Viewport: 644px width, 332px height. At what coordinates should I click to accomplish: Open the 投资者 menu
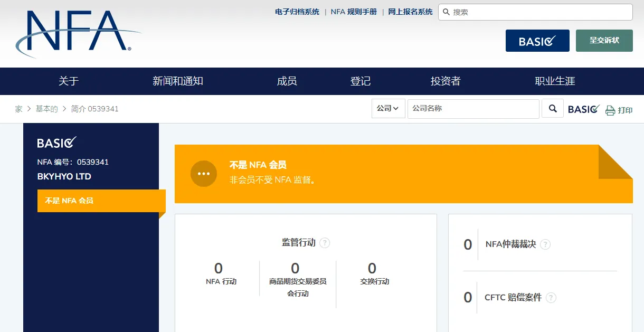pos(446,81)
